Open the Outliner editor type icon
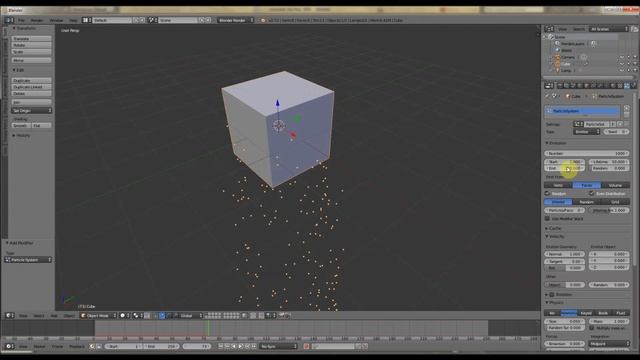Screen dimensions: 640x360 549,29
